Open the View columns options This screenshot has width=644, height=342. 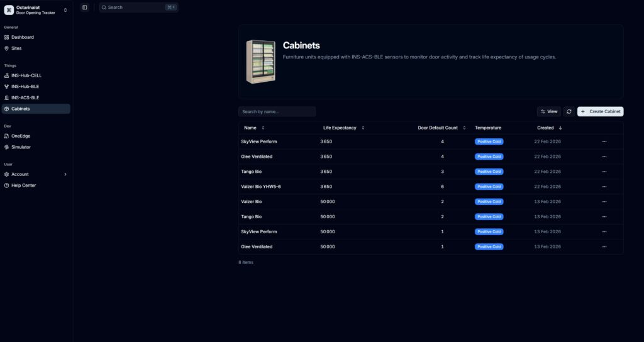point(549,111)
